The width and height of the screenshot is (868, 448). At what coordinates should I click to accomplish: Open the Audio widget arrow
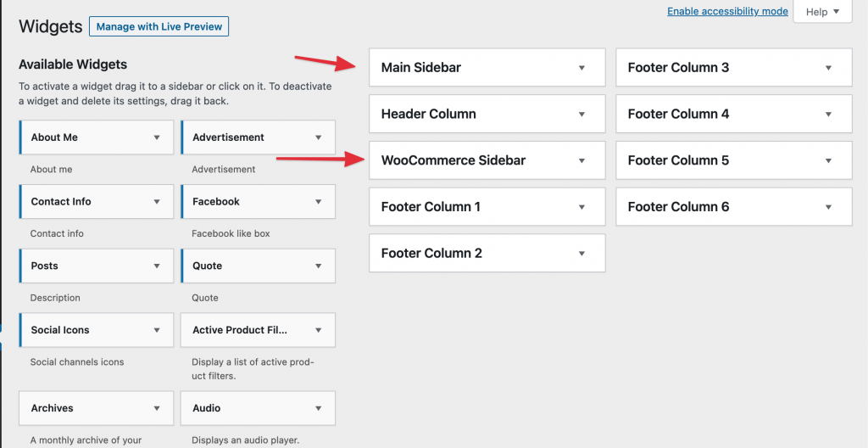click(x=319, y=409)
